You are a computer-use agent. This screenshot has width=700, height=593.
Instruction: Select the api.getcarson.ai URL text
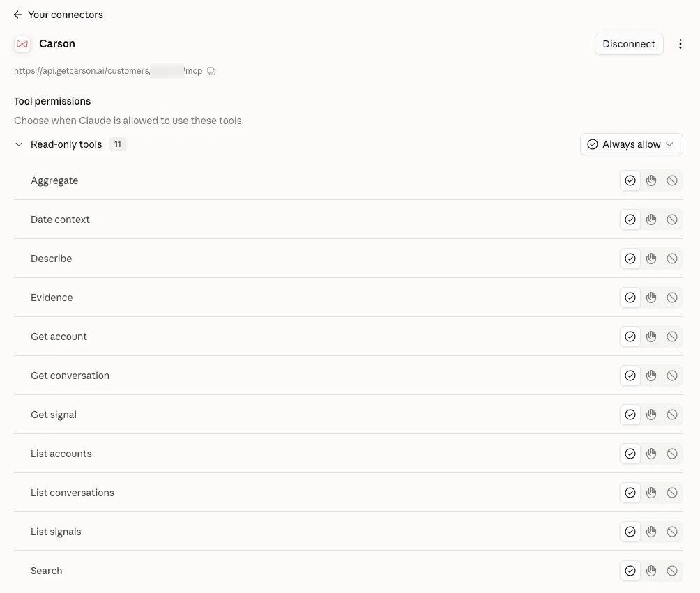(x=108, y=71)
